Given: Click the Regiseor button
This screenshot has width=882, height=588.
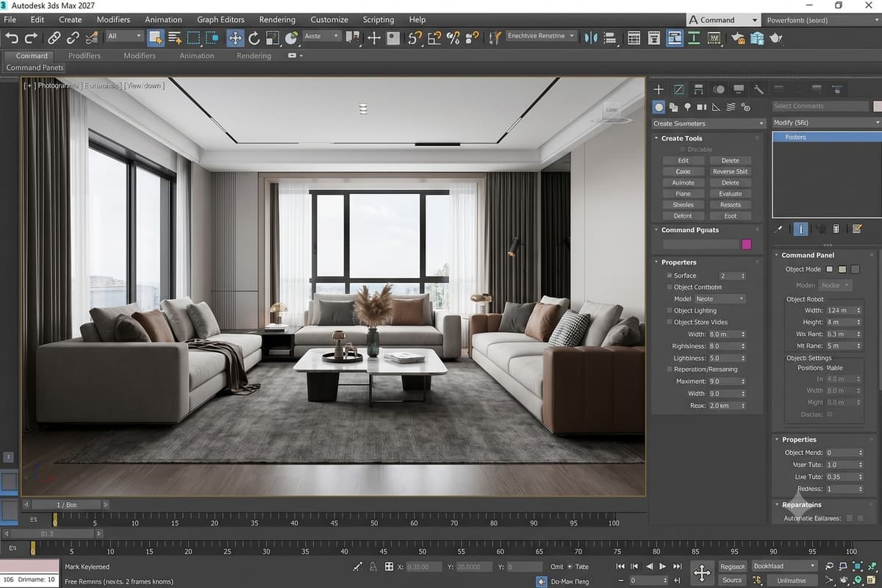Looking at the screenshot, I should (x=732, y=567).
